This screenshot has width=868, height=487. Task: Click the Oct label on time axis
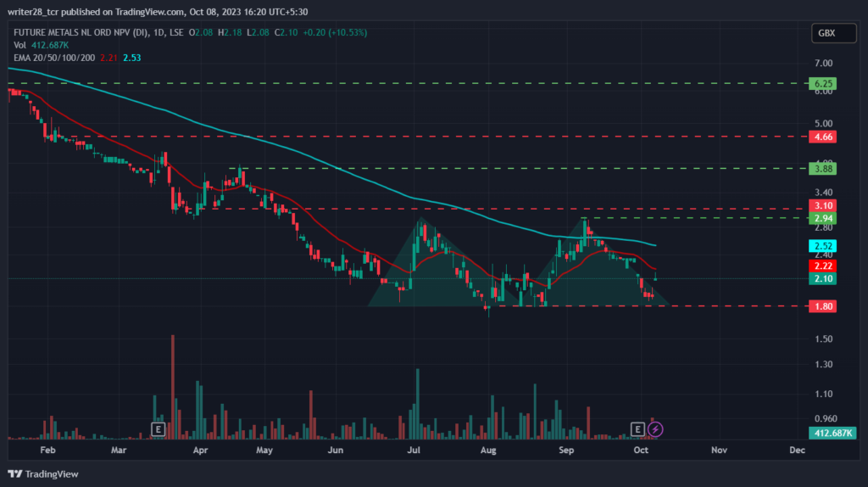[641, 450]
